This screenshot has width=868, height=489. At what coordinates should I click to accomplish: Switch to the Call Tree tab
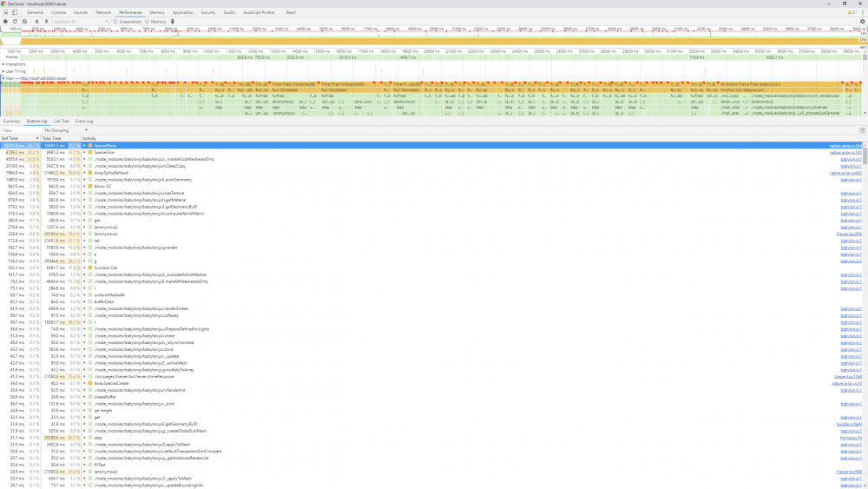pyautogui.click(x=62, y=121)
